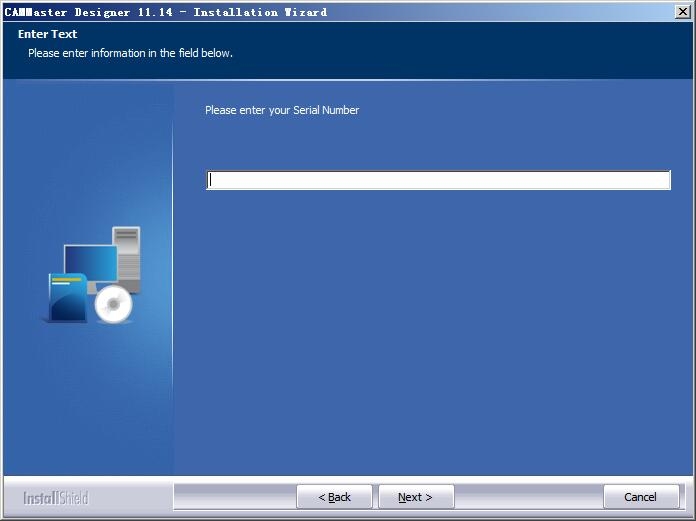Close the Installation Wizard window
The height and width of the screenshot is (521, 696).
(x=683, y=12)
